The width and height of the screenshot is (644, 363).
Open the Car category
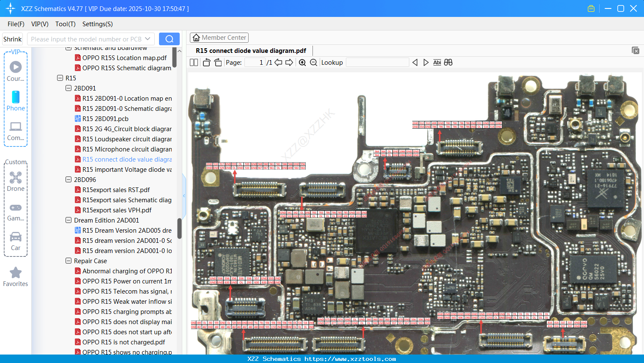tap(16, 241)
